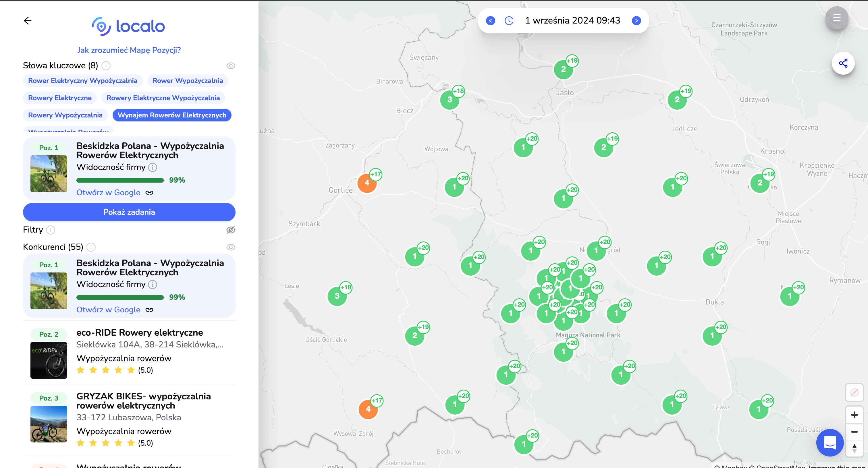Toggle the crossed-eye icon next to Filtry

pos(231,230)
